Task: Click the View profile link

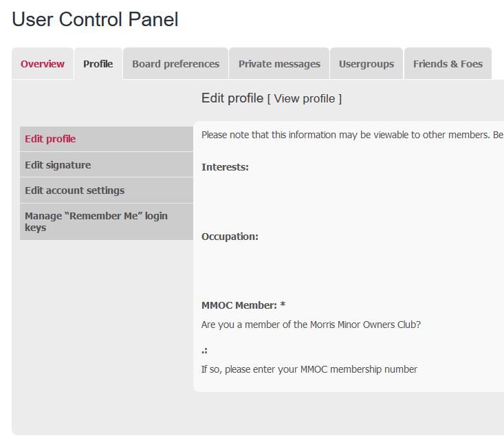Action: click(305, 98)
